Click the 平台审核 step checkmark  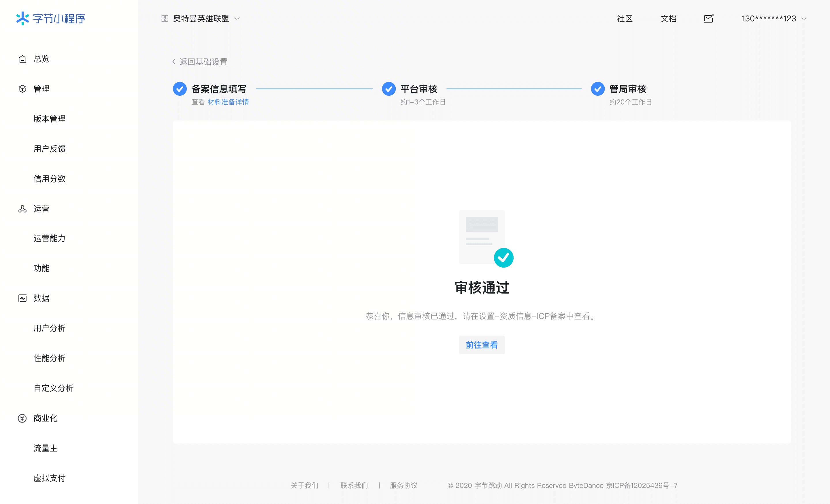pyautogui.click(x=389, y=89)
